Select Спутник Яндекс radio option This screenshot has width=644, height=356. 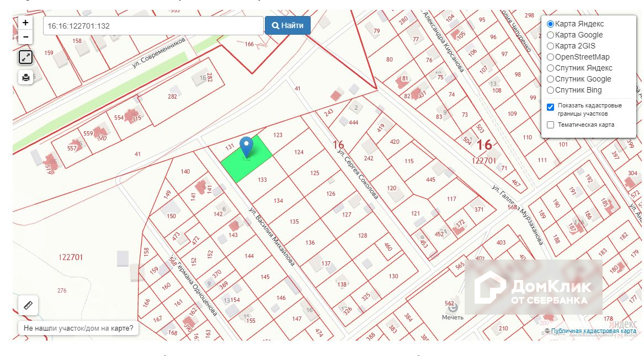click(550, 68)
